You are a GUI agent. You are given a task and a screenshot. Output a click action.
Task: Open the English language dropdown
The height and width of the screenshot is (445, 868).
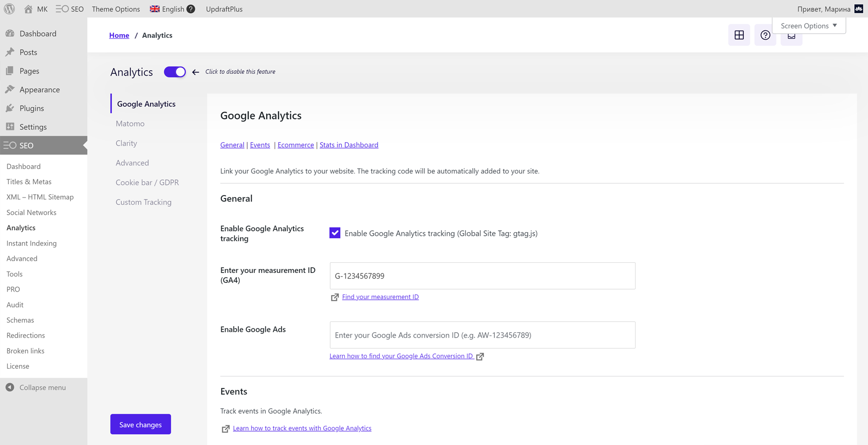167,9
